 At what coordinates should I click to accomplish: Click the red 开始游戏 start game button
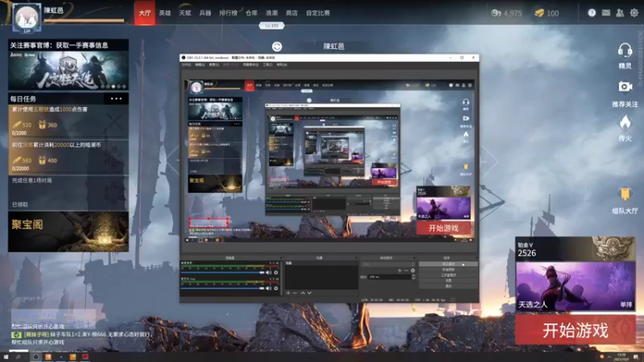(x=576, y=330)
